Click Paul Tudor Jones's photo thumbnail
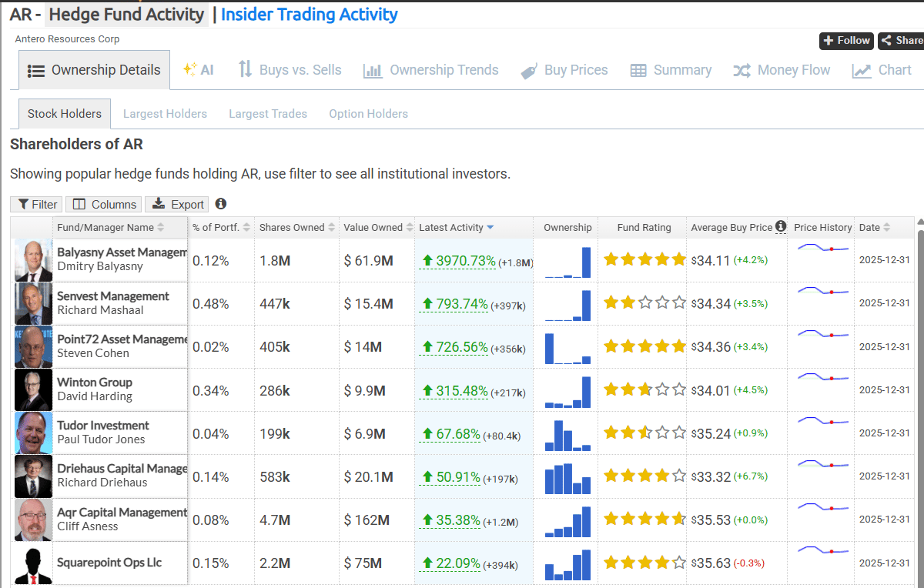924x588 pixels. click(33, 433)
